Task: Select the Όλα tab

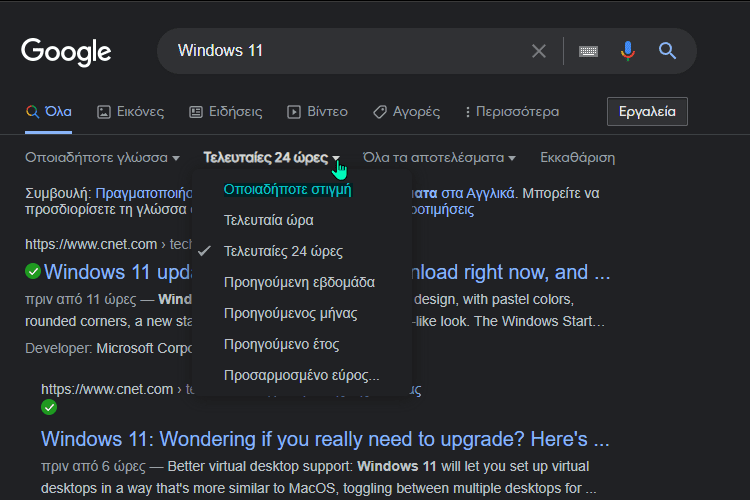Action: click(x=49, y=112)
